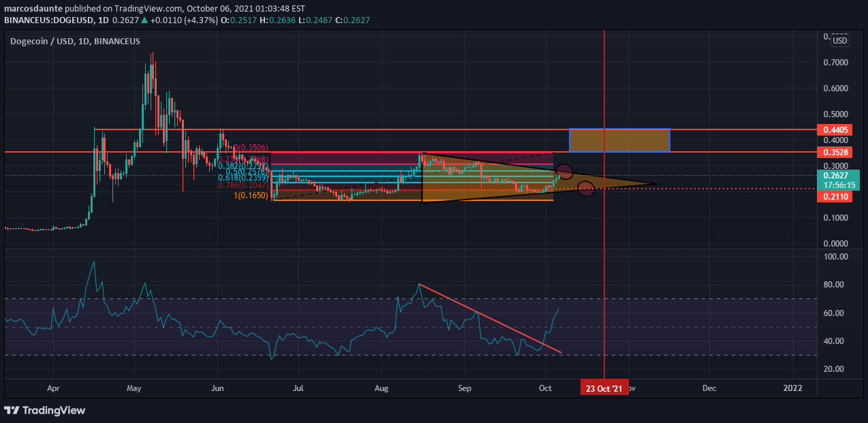Click the USD currency badge on price axis
This screenshot has height=423, width=868.
(x=840, y=41)
